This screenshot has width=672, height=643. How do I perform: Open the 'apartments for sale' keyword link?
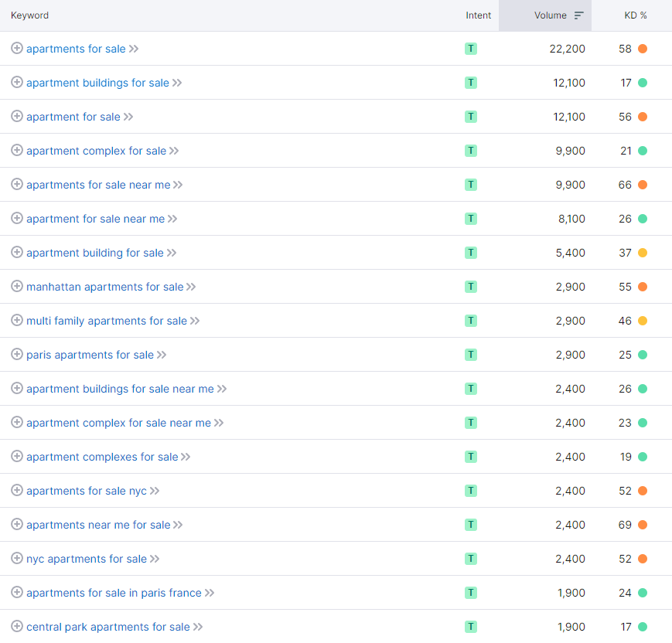pos(76,49)
